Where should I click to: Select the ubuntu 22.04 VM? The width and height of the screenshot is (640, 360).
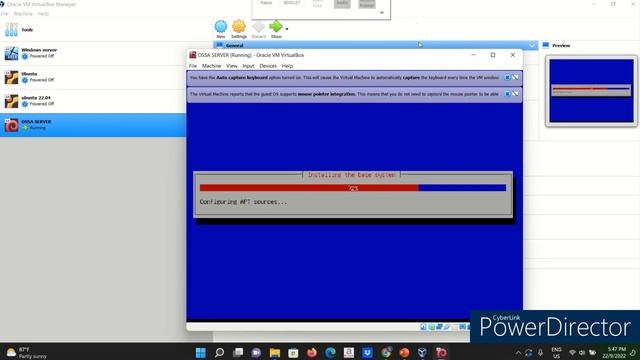pyautogui.click(x=93, y=101)
